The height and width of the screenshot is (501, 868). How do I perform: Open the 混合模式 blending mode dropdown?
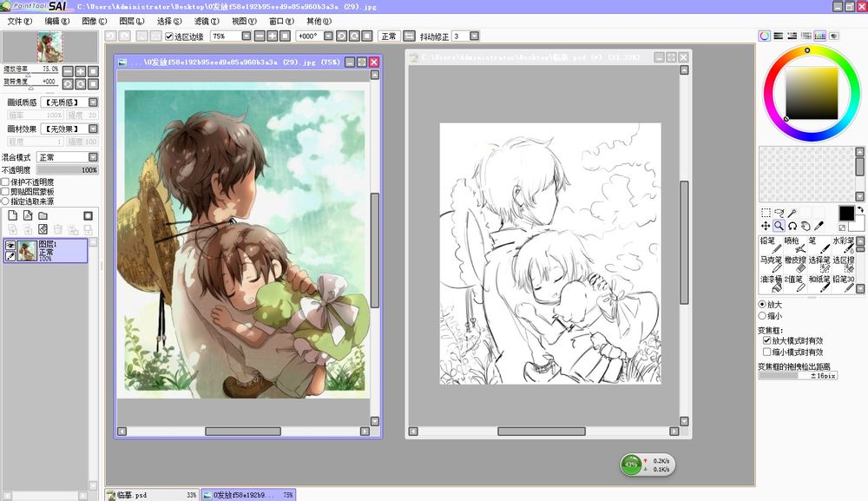[x=93, y=157]
